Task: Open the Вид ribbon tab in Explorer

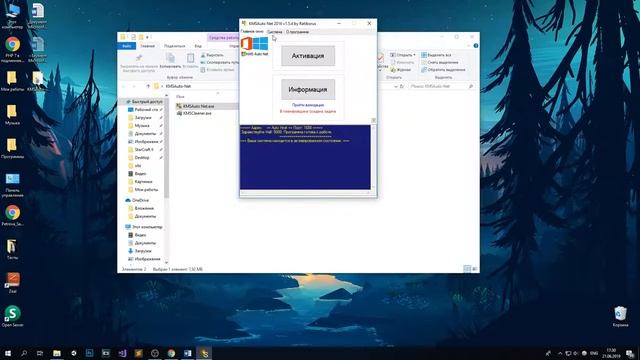Action: tap(198, 46)
